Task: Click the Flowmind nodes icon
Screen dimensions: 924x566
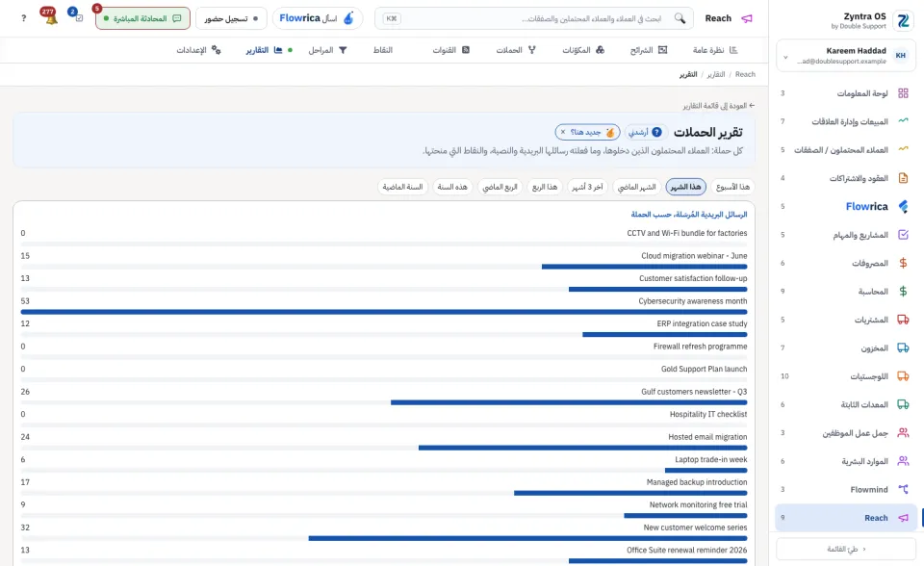Action: coord(903,489)
